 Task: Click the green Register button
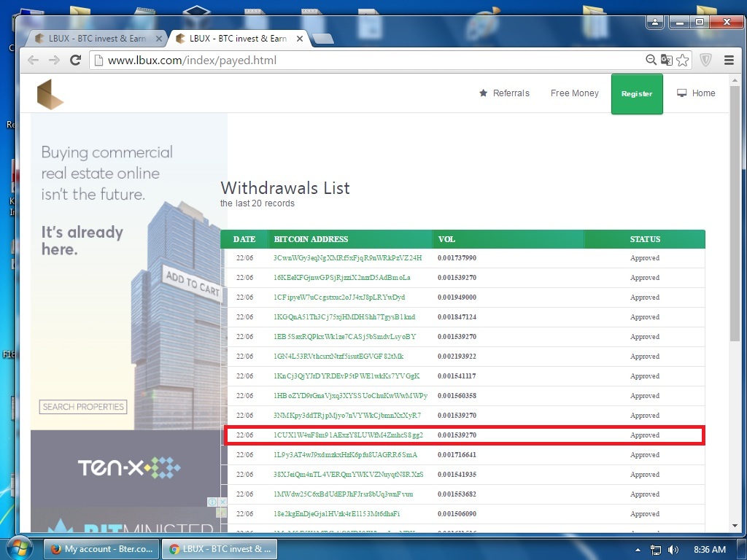637,94
